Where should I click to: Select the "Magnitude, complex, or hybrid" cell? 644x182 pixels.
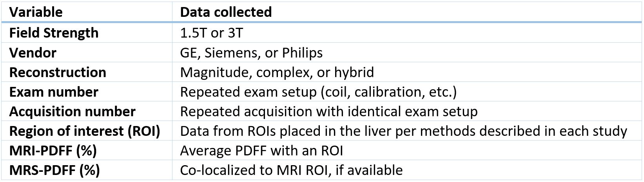coord(277,72)
